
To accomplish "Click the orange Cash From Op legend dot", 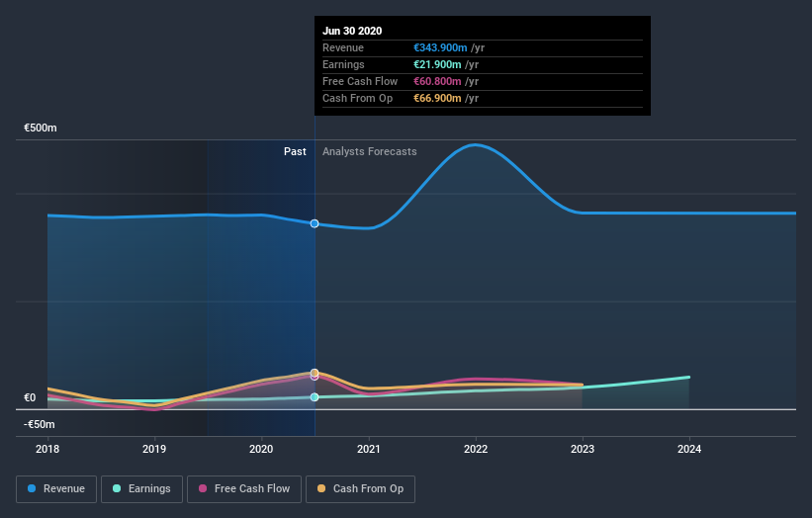I will 321,488.
